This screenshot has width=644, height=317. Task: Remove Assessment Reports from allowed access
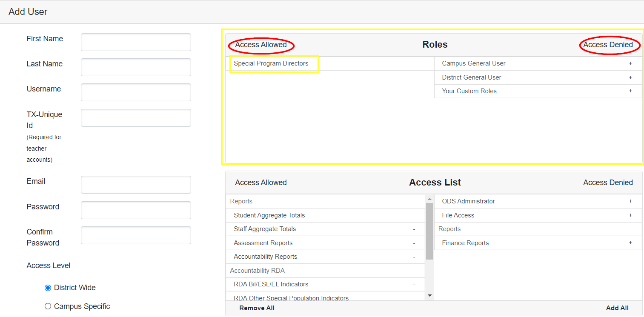pyautogui.click(x=414, y=243)
